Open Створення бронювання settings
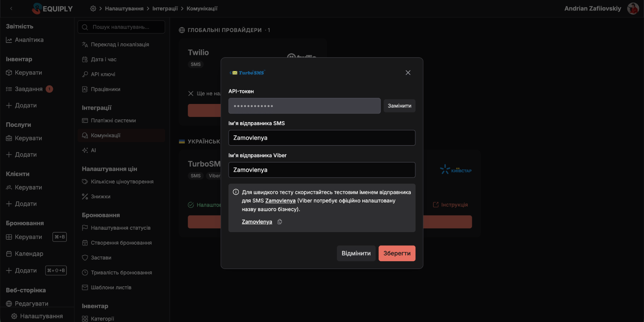Image resolution: width=644 pixels, height=322 pixels. [x=117, y=243]
